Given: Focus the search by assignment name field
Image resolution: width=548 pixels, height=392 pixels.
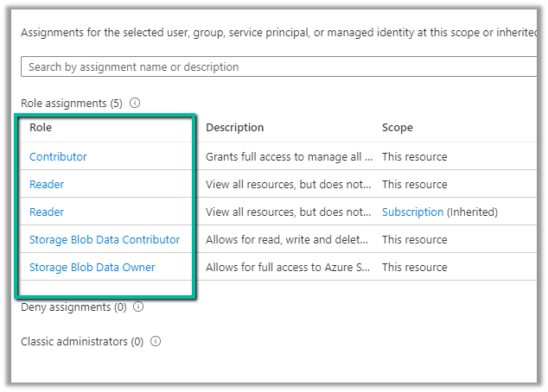Looking at the screenshot, I should pos(277,66).
